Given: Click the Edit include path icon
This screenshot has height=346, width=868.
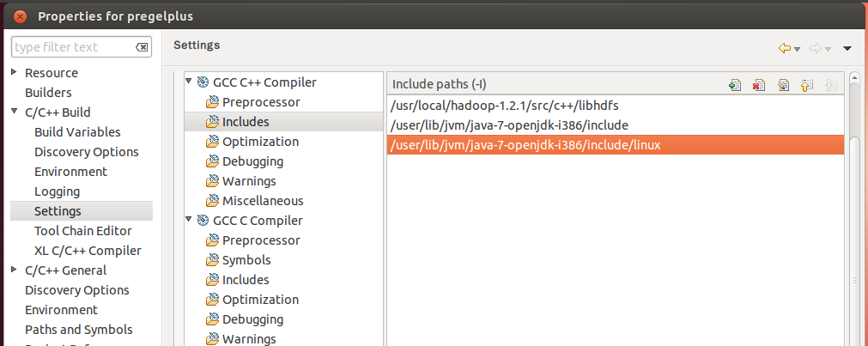Looking at the screenshot, I should tap(783, 85).
